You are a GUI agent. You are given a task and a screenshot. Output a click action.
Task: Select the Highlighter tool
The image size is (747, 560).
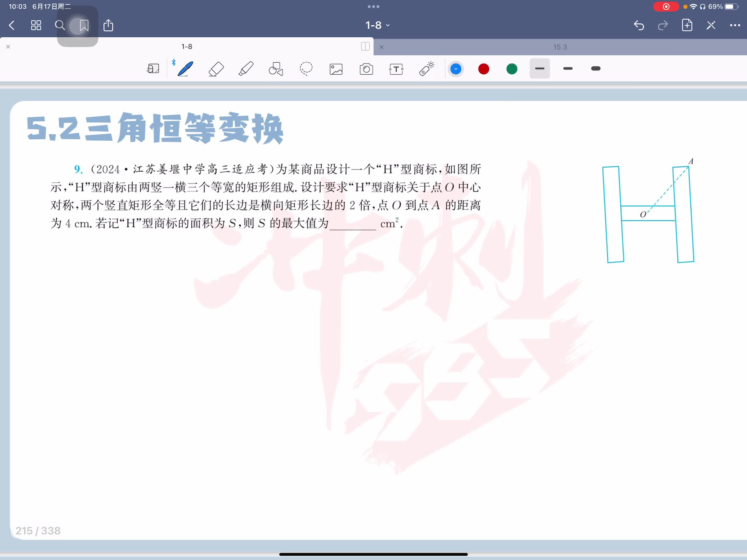pyautogui.click(x=246, y=69)
